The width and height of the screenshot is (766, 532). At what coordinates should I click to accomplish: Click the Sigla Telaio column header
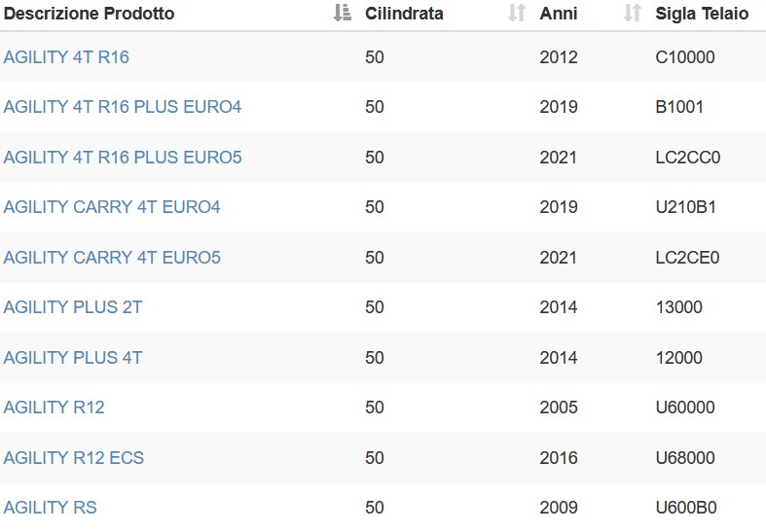[x=702, y=14]
